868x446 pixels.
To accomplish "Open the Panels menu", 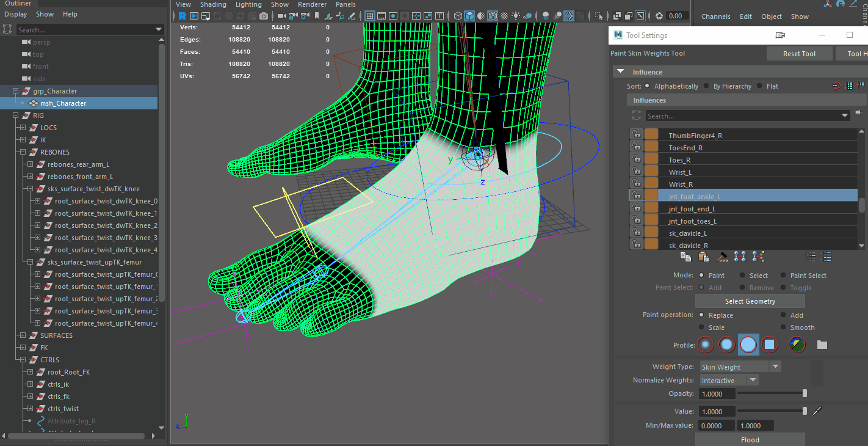I will [x=345, y=4].
